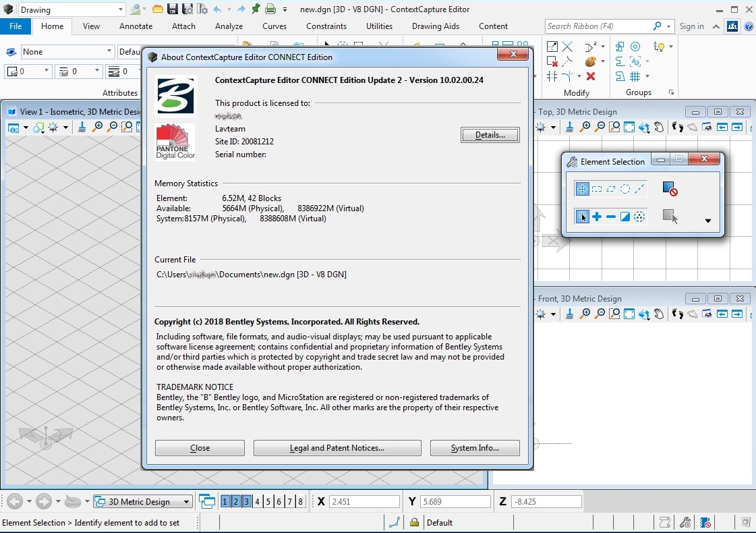
Task: Select the Block selection method icon
Action: click(x=597, y=189)
